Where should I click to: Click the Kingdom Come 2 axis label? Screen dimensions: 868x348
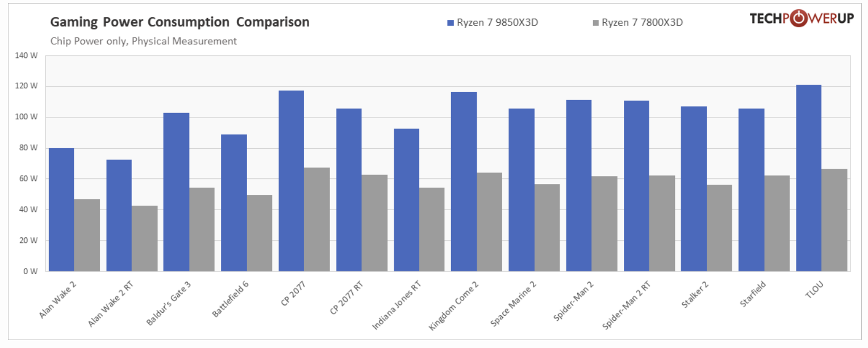(x=454, y=305)
